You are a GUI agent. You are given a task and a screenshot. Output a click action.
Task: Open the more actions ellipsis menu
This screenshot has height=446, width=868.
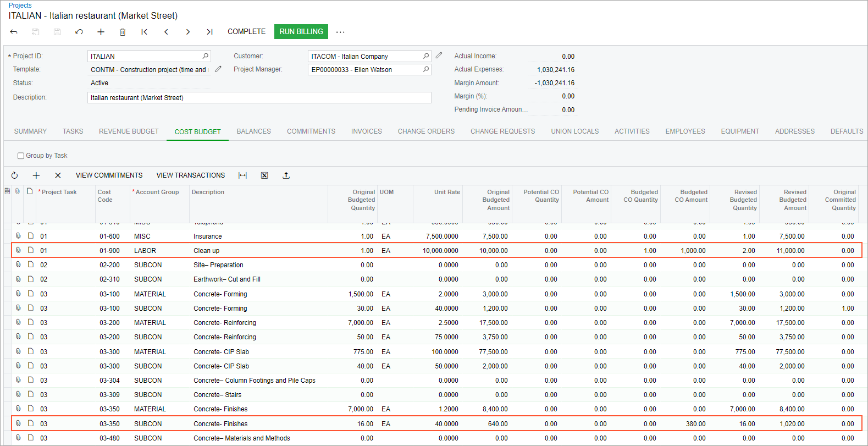point(340,32)
